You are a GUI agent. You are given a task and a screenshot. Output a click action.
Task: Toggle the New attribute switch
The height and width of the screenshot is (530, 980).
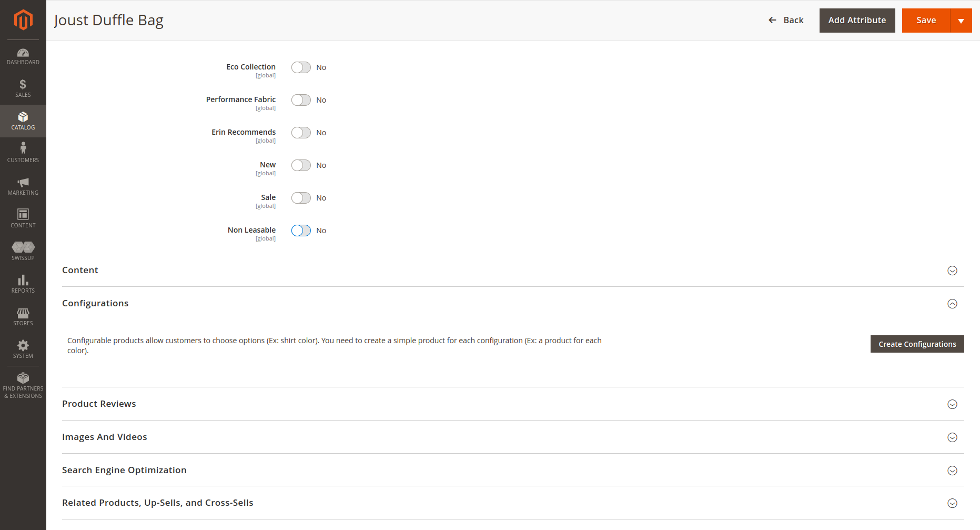(301, 165)
